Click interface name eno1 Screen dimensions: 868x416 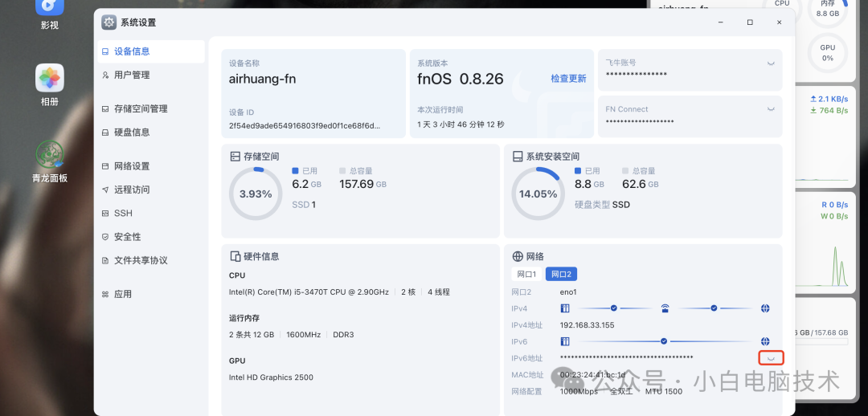coord(568,292)
